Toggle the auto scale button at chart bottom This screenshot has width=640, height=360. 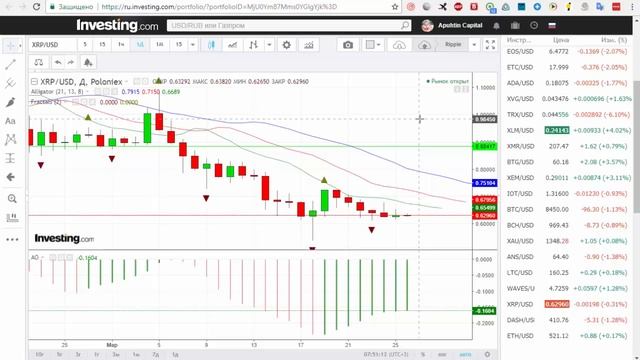[465, 355]
